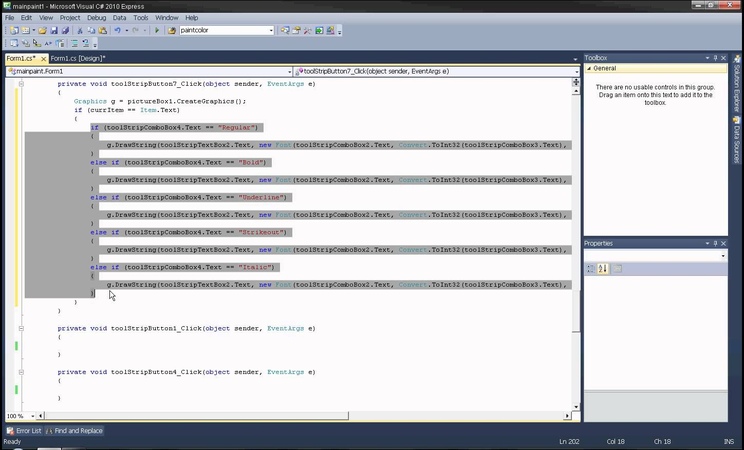744x450 pixels.
Task: Open the File menu
Action: click(9, 18)
